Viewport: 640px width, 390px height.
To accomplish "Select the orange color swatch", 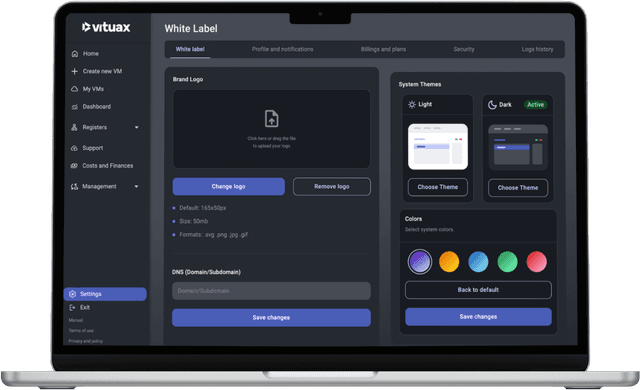I will [449, 261].
